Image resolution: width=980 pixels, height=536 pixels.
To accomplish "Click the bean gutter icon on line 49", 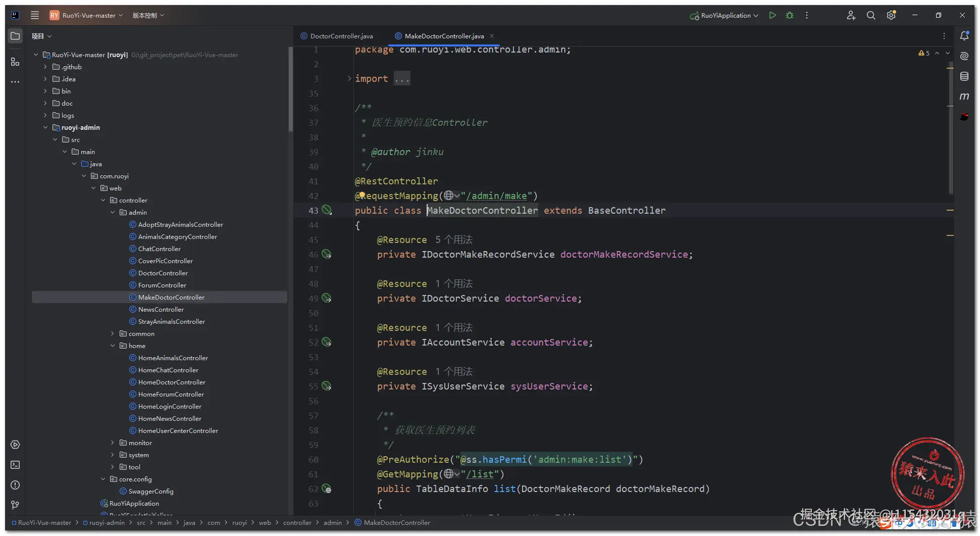I will (327, 298).
